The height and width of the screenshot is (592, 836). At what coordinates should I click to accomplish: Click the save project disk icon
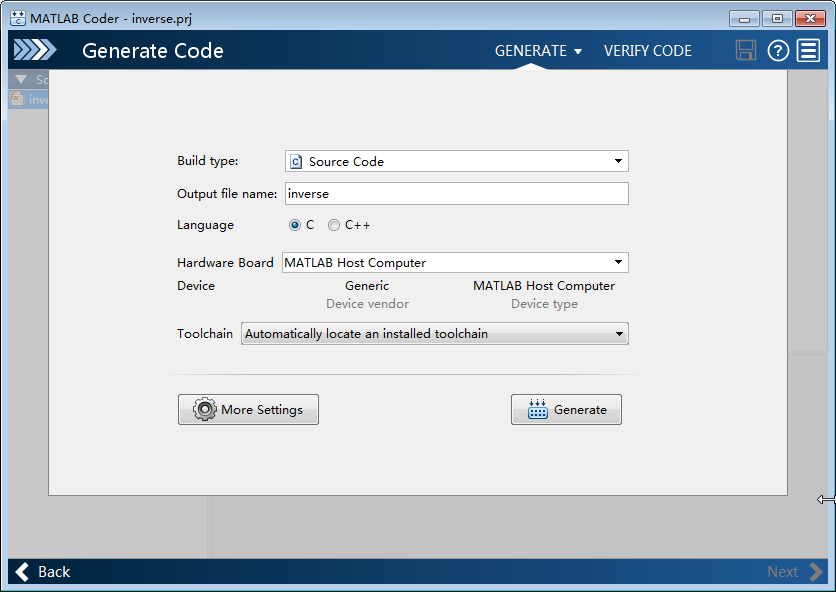coord(745,50)
